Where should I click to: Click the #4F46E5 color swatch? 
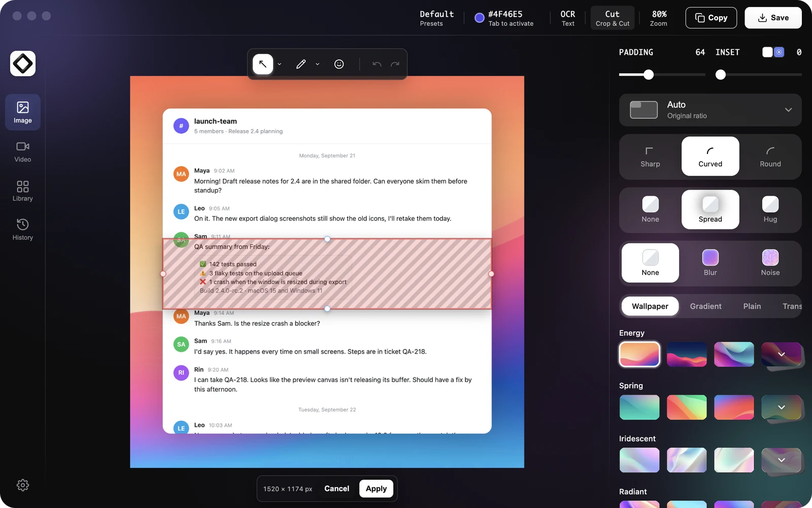[479, 18]
